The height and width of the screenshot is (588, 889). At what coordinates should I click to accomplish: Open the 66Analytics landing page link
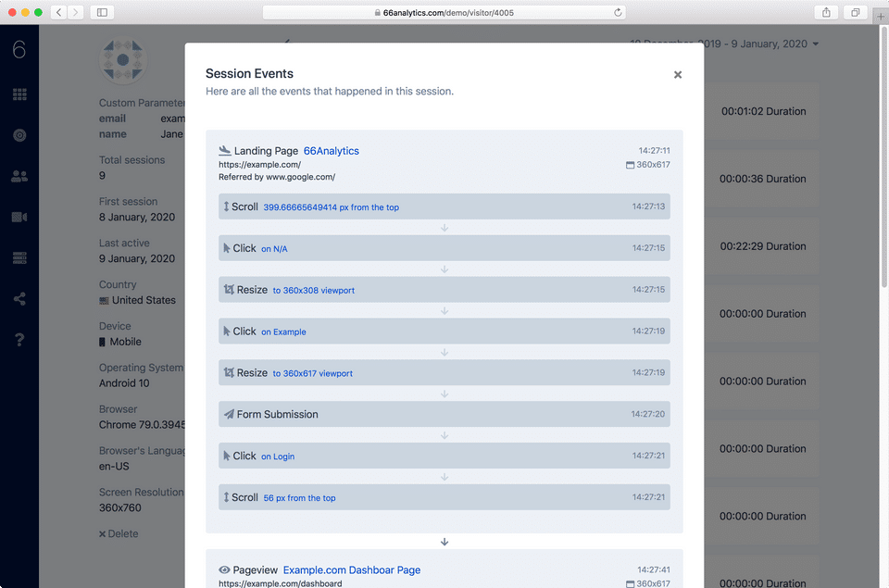coord(332,151)
